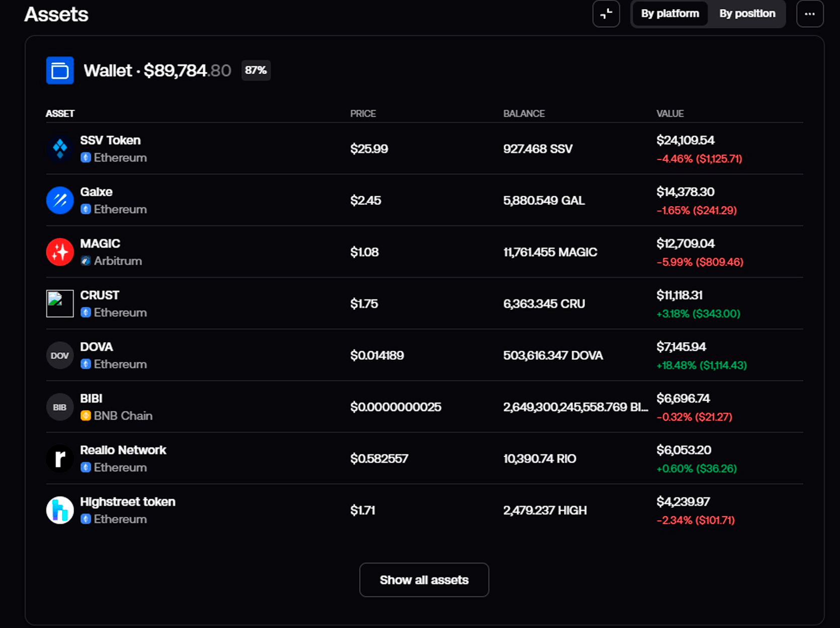
Task: Switch to By platform view
Action: pos(669,14)
